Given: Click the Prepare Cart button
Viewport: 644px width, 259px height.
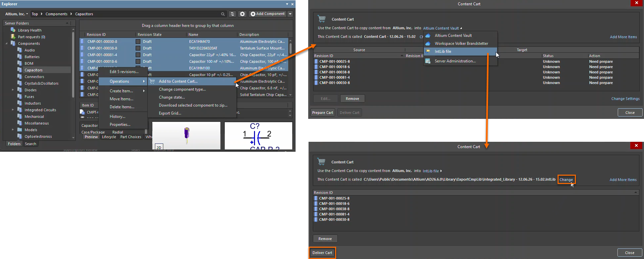Looking at the screenshot, I should [322, 113].
